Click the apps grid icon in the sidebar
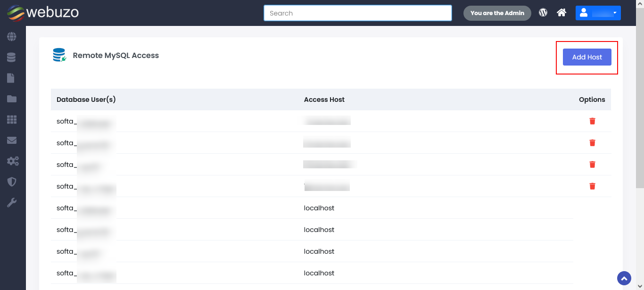The image size is (644, 290). 11,120
